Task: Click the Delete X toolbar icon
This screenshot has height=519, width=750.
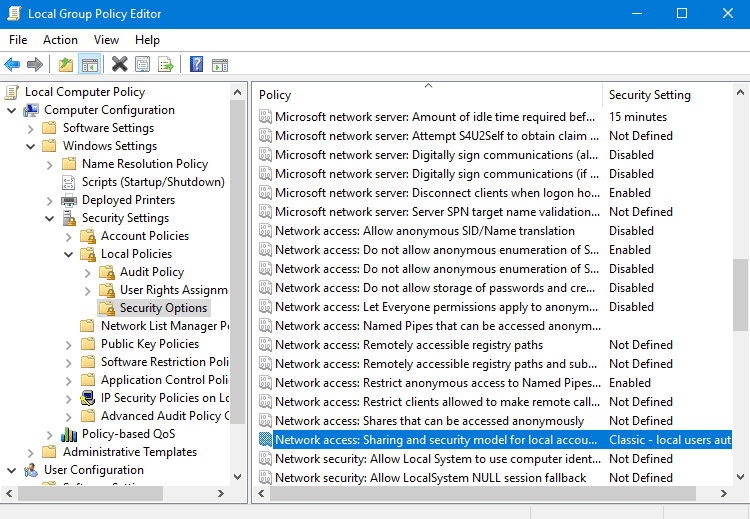Action: pos(120,64)
